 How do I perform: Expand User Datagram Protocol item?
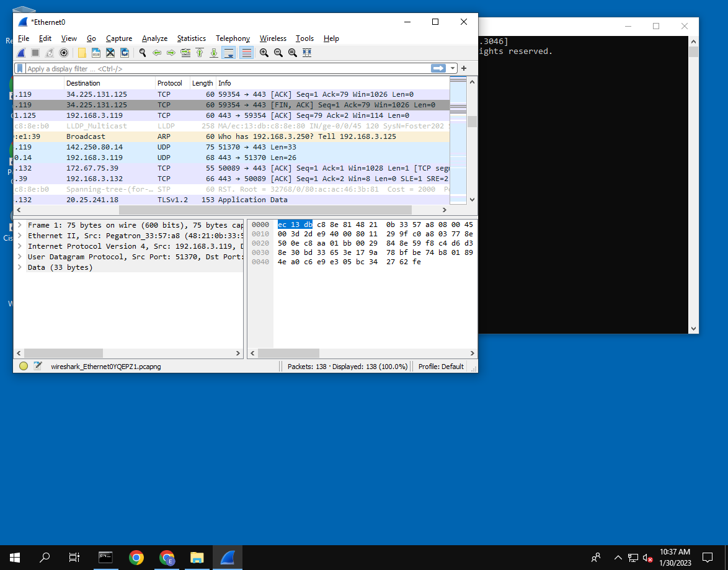click(20, 257)
